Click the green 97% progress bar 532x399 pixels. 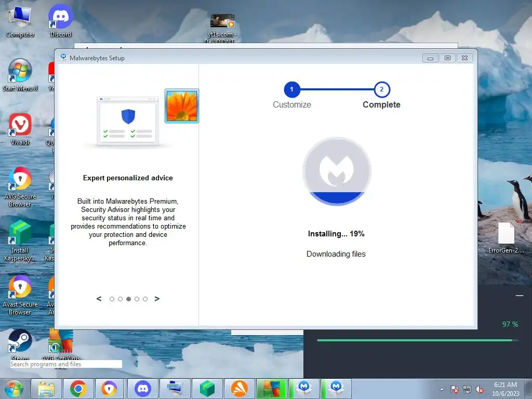tap(417, 340)
